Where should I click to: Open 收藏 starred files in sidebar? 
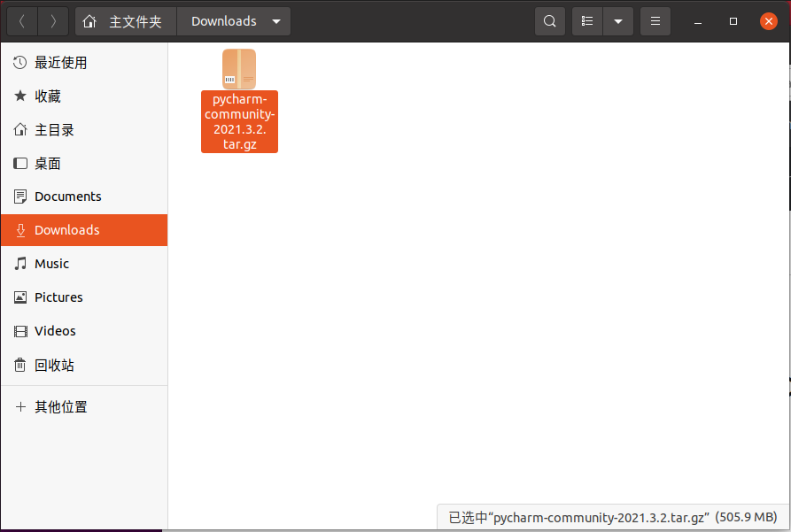[x=84, y=96]
